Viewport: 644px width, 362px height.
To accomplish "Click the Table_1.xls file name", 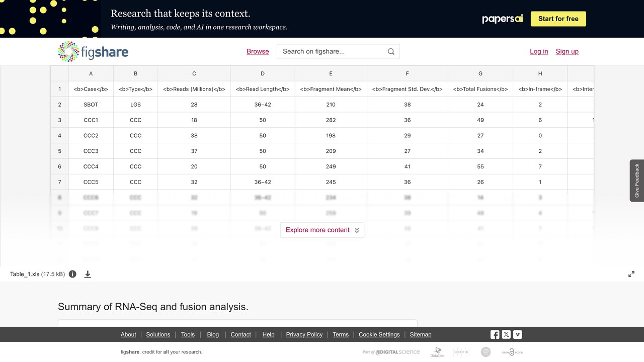I will (25, 274).
